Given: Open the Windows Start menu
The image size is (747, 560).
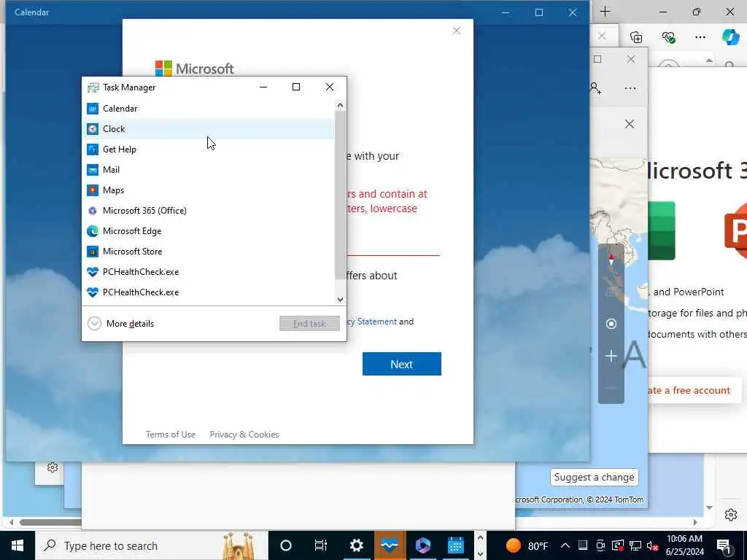Looking at the screenshot, I should click(x=18, y=545).
